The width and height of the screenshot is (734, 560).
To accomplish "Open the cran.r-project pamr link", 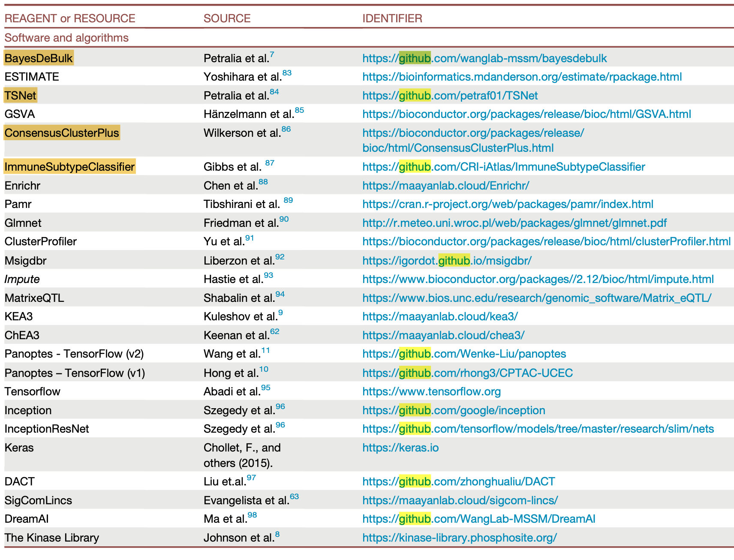I will point(508,204).
